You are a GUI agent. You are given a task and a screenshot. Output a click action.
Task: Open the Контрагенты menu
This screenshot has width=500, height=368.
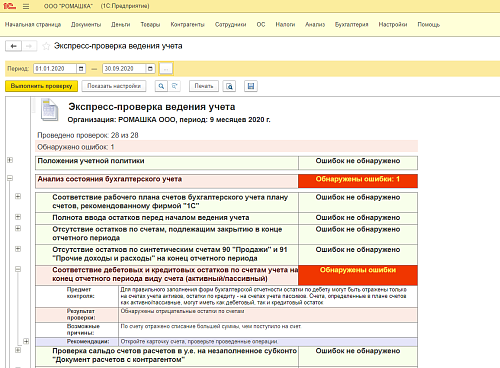(187, 24)
